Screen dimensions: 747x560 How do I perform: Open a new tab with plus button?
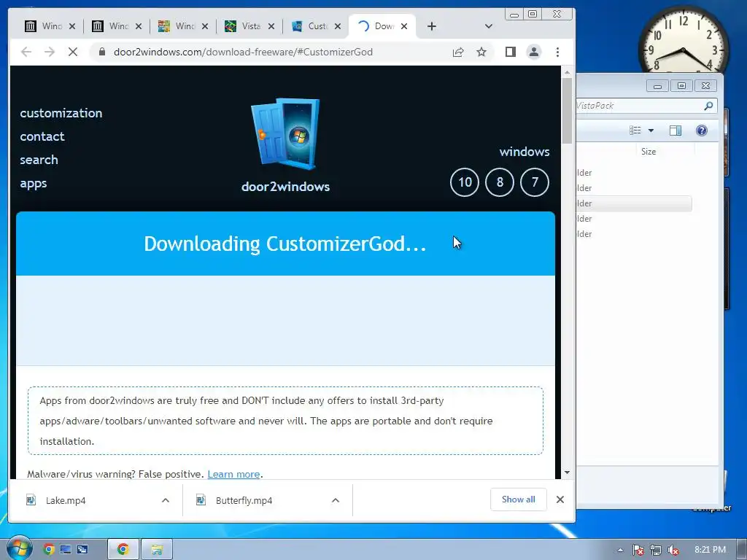click(432, 26)
